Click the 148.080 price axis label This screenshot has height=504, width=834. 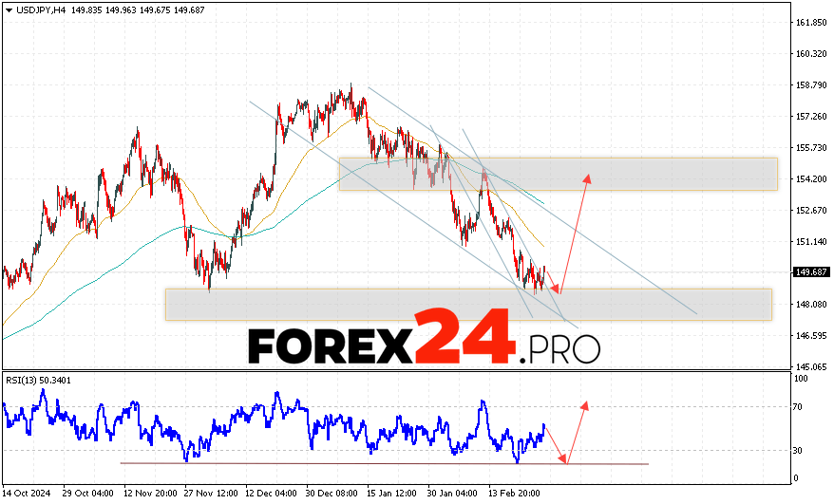click(x=809, y=305)
